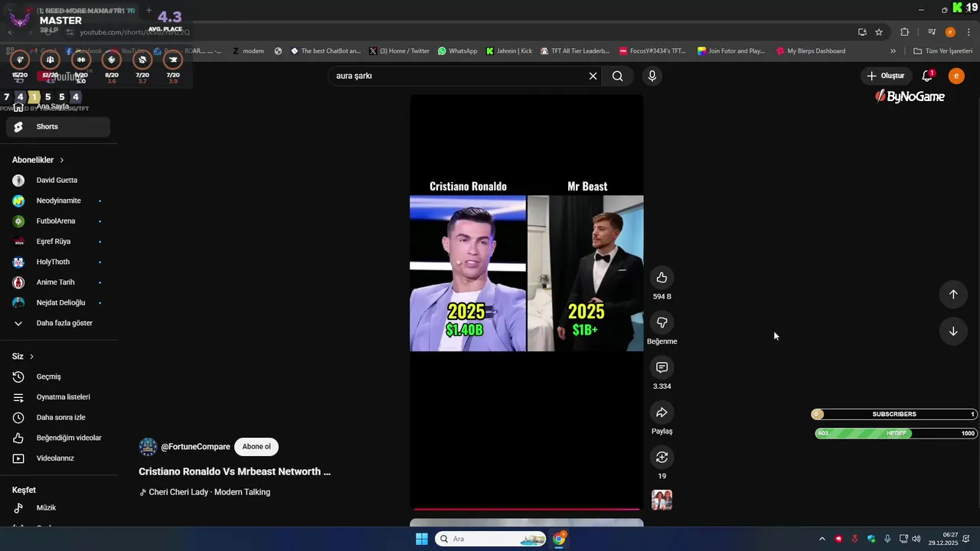Open The best ChatBot bookmark
This screenshot has height=551, width=980.
tap(325, 51)
